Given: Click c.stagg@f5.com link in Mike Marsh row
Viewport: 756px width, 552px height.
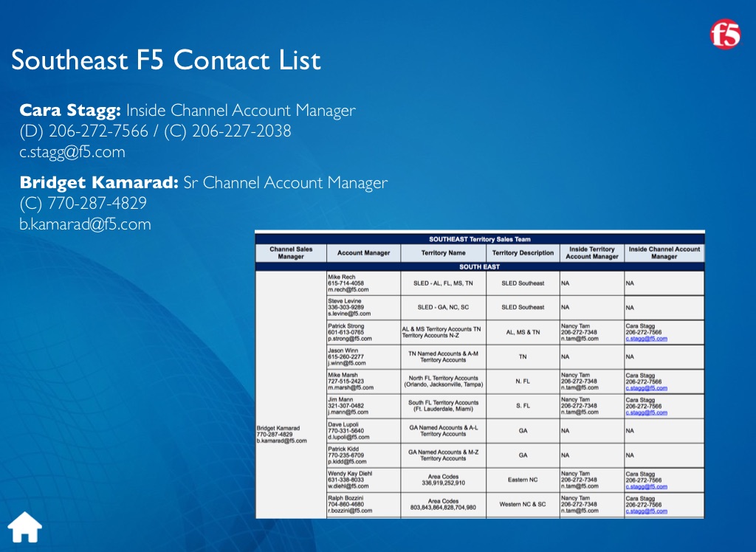Looking at the screenshot, I should (646, 387).
